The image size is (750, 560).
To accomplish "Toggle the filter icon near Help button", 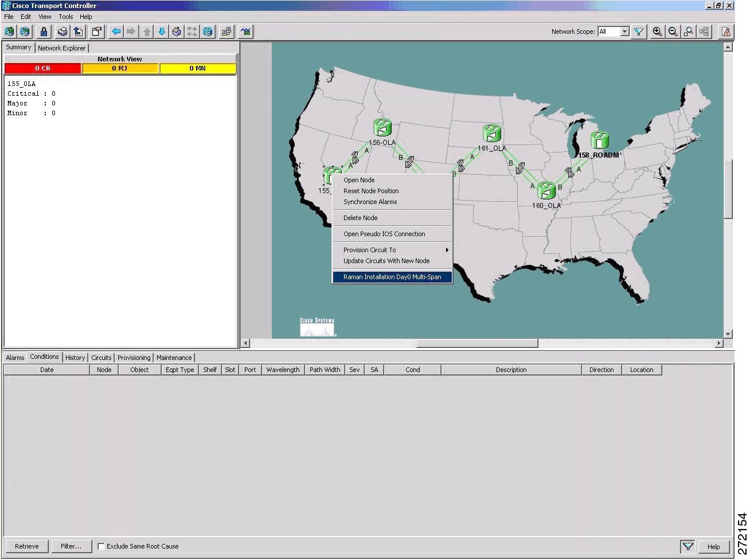I will pyautogui.click(x=688, y=546).
